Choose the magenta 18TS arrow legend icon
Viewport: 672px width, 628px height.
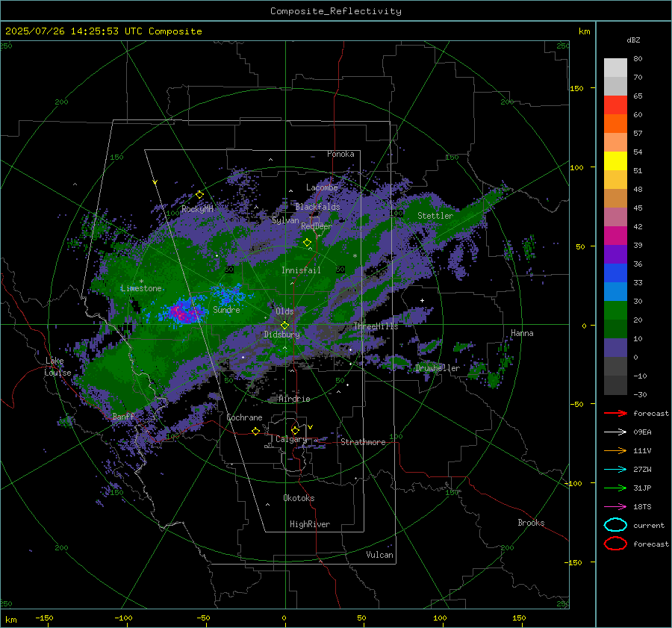pos(615,507)
